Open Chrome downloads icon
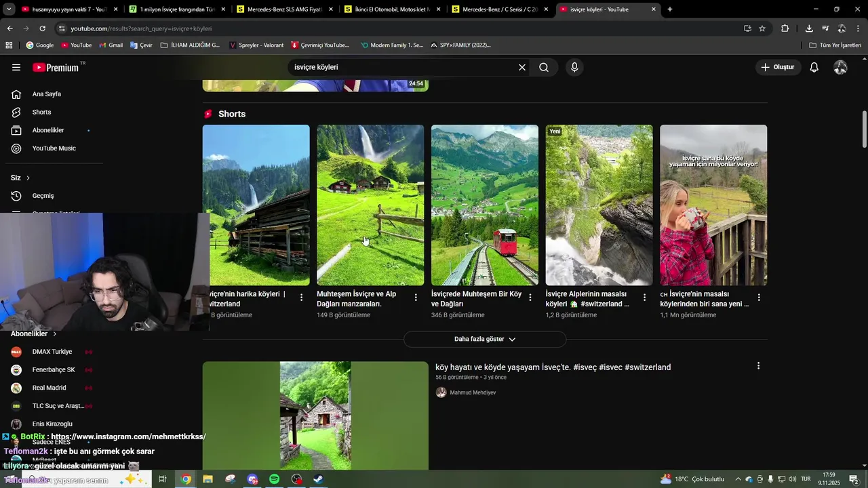 809,28
